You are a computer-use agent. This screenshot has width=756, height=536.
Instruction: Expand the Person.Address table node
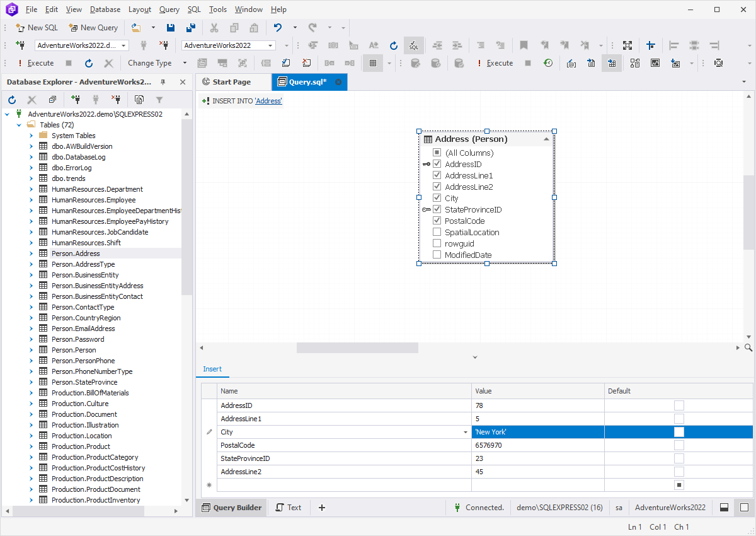(31, 253)
